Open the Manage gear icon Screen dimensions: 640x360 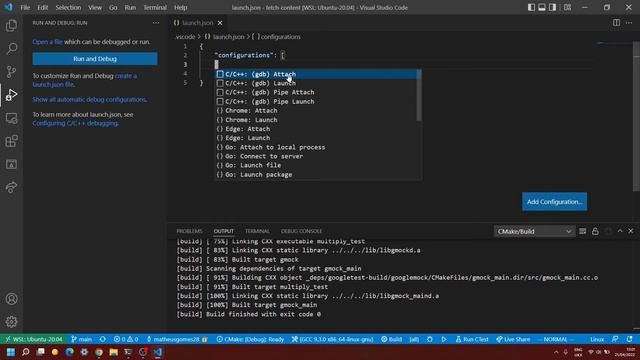click(x=11, y=322)
